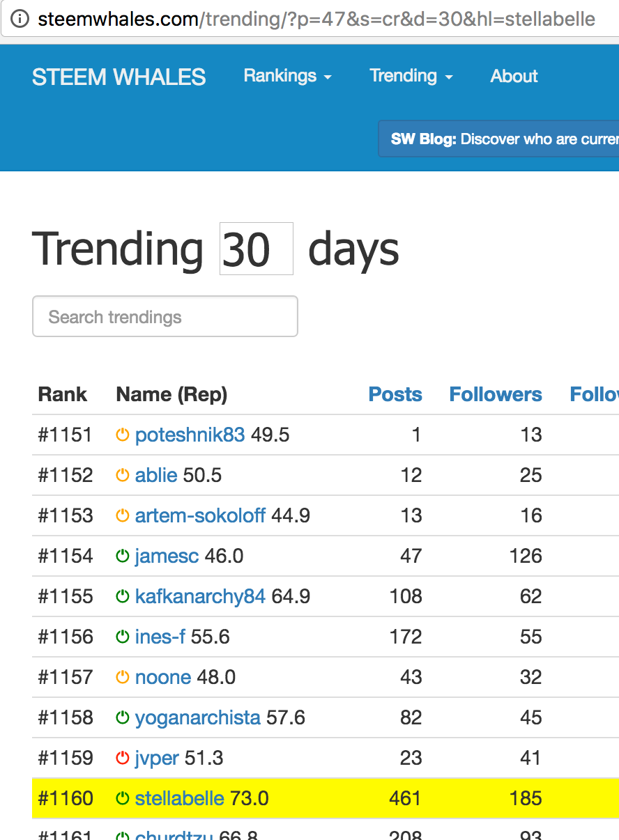Viewport: 619px width, 840px height.
Task: Click the power icon beside poteshnik83
Action: 123,435
